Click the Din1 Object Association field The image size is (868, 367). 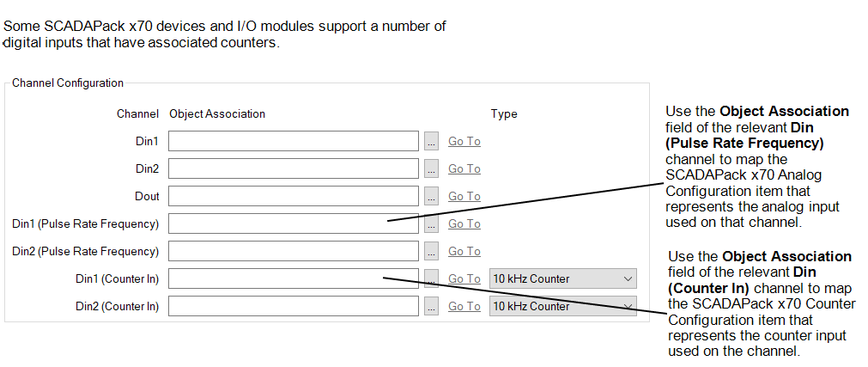293,141
